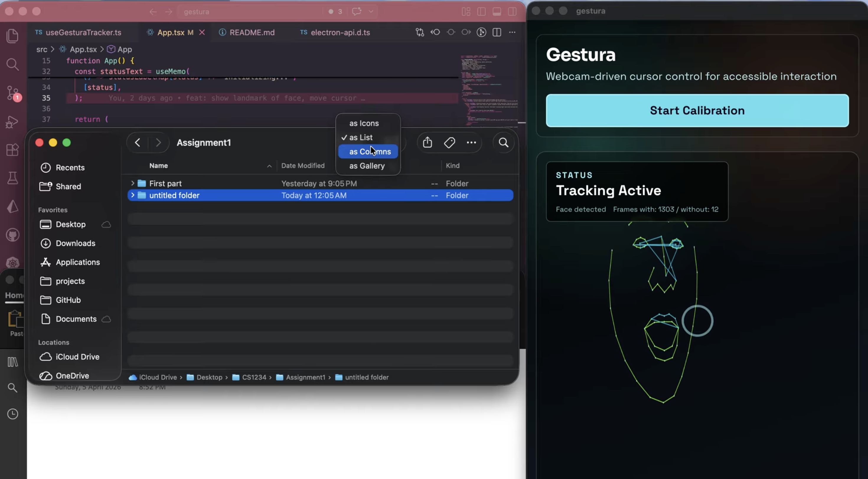Open the Testing flask view in VS Code
The width and height of the screenshot is (868, 479).
[x=12, y=178]
